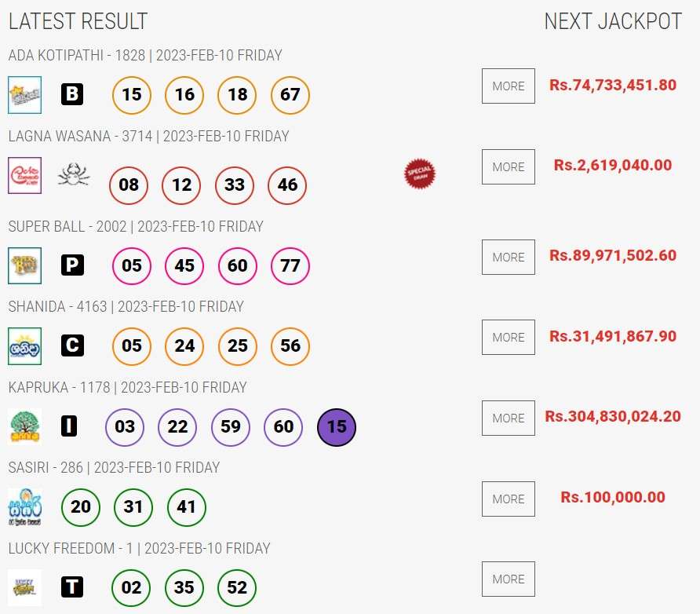
Task: Click the red Special Draw badge
Action: (420, 174)
